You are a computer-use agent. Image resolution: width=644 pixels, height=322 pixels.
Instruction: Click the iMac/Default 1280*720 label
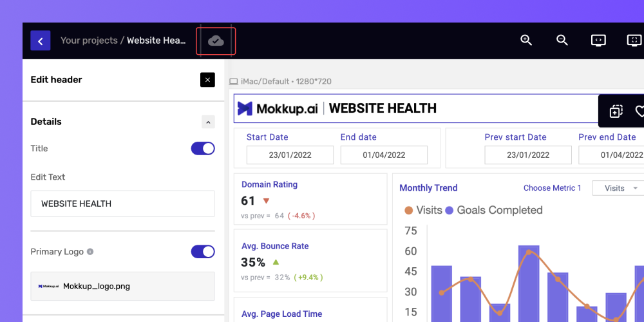[x=287, y=81]
